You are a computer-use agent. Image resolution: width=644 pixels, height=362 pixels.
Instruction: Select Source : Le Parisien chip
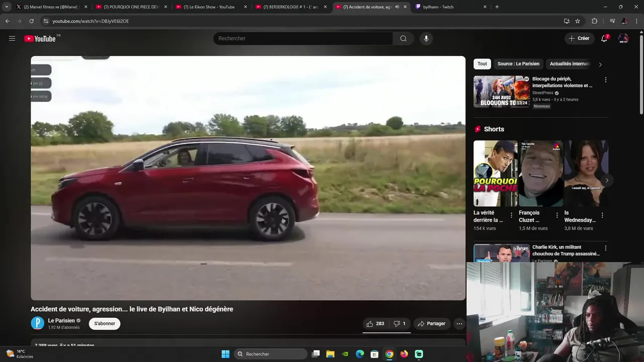[x=518, y=64]
